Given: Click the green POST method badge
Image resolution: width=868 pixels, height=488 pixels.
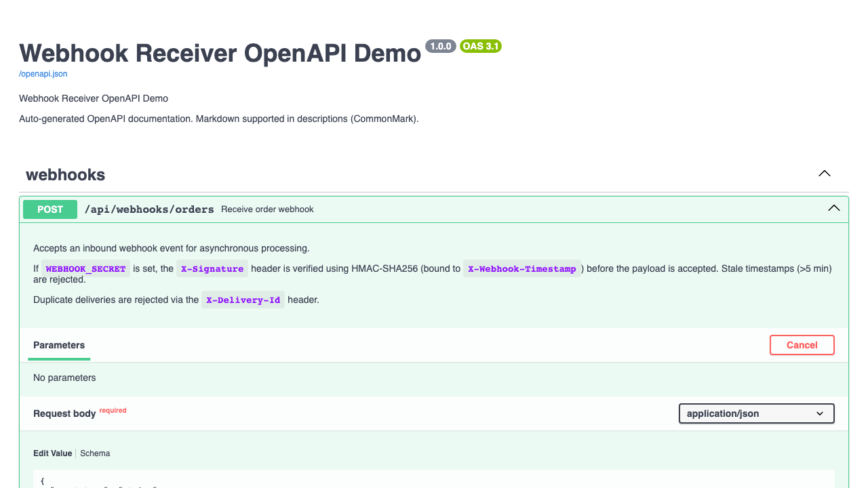Looking at the screenshot, I should 50,209.
